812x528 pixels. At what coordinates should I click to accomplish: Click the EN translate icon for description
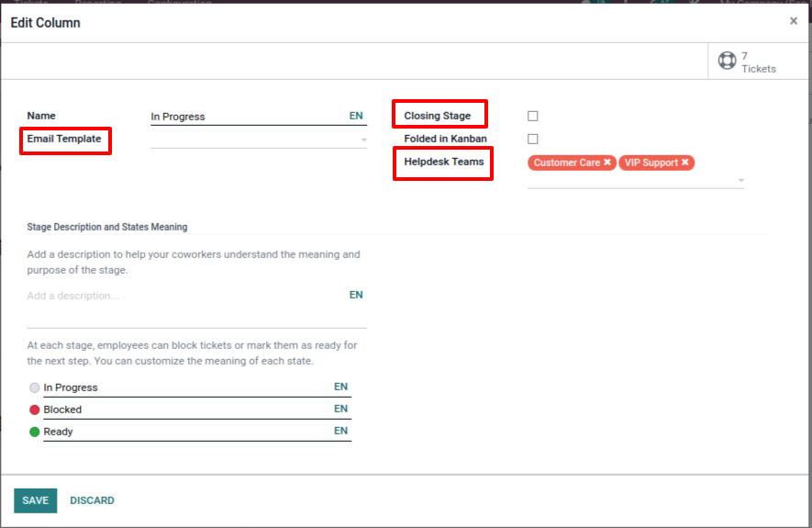point(356,296)
